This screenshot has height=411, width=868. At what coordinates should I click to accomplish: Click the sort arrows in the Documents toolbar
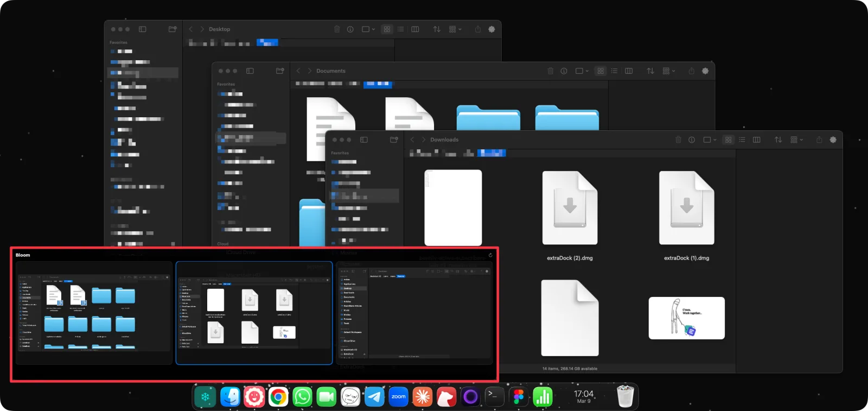click(650, 71)
